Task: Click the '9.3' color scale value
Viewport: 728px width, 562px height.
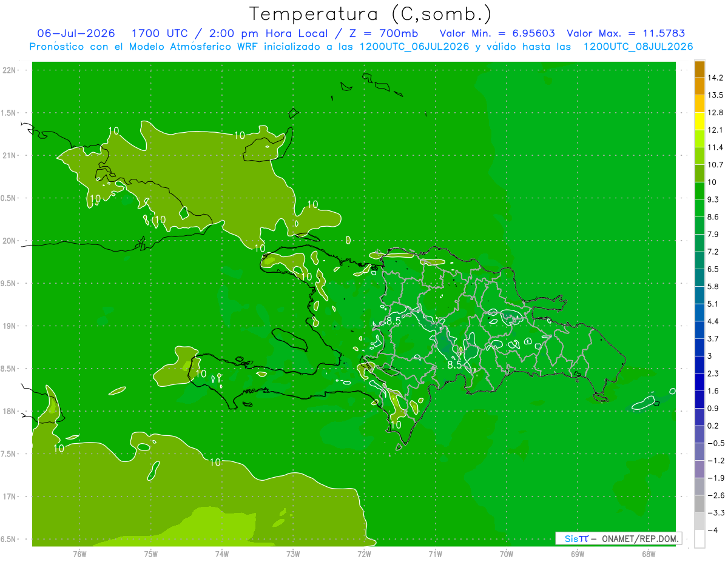Action: [713, 199]
